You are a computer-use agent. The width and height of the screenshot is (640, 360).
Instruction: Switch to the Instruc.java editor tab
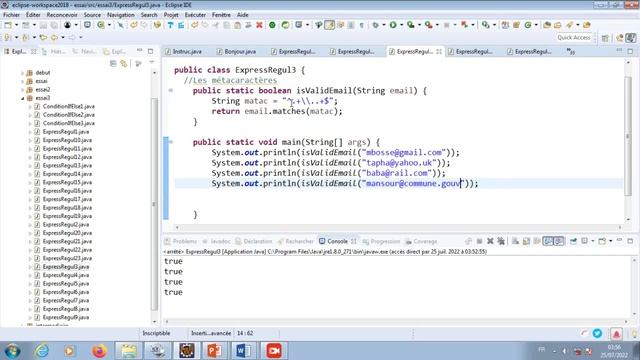tap(183, 51)
